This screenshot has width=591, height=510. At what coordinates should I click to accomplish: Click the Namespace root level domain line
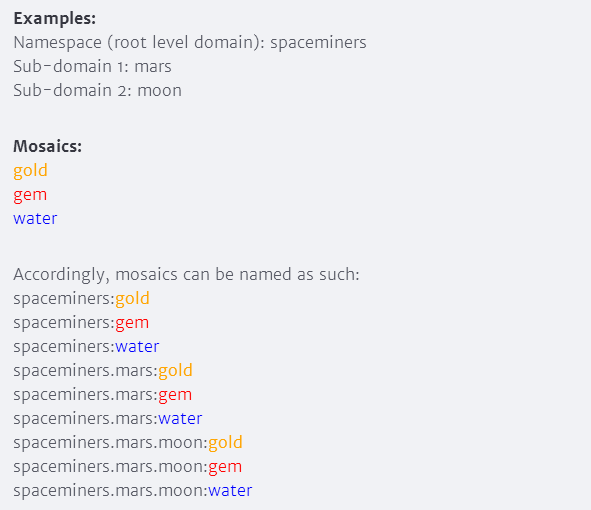pyautogui.click(x=190, y=43)
